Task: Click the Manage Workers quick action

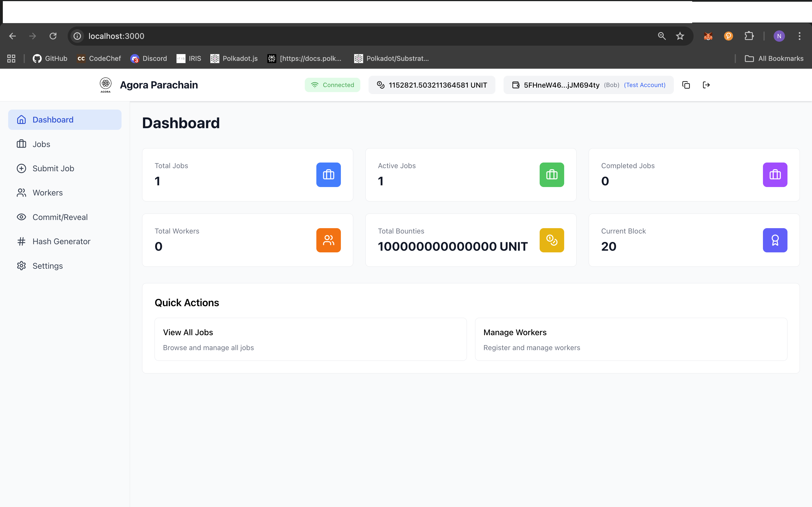Action: [x=631, y=339]
